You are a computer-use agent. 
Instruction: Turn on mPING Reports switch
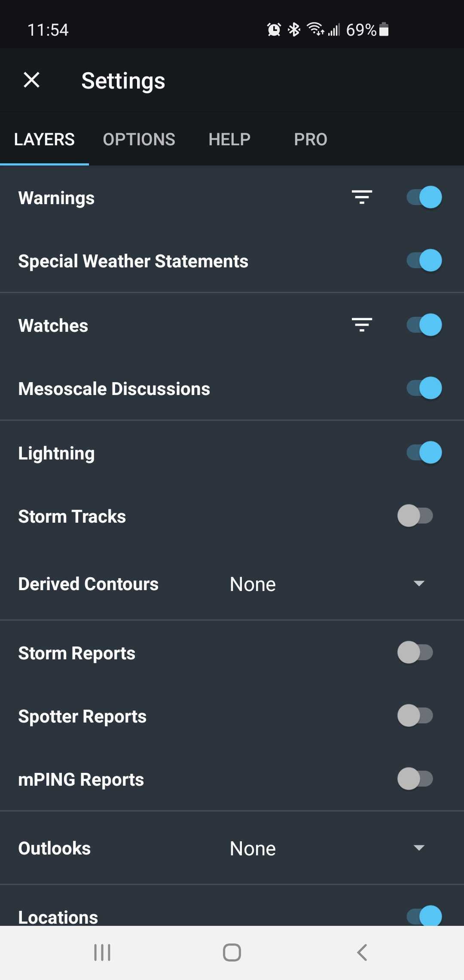coord(415,779)
